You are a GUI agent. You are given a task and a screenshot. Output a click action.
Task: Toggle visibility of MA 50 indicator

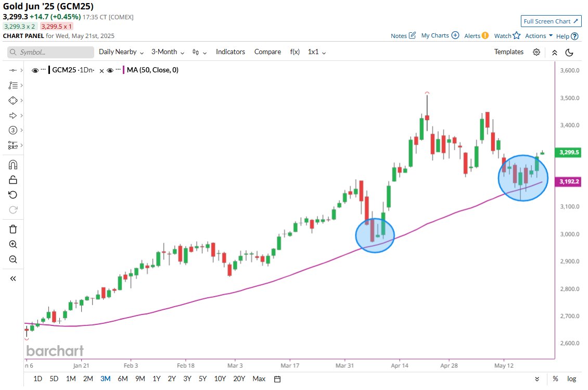tap(110, 70)
